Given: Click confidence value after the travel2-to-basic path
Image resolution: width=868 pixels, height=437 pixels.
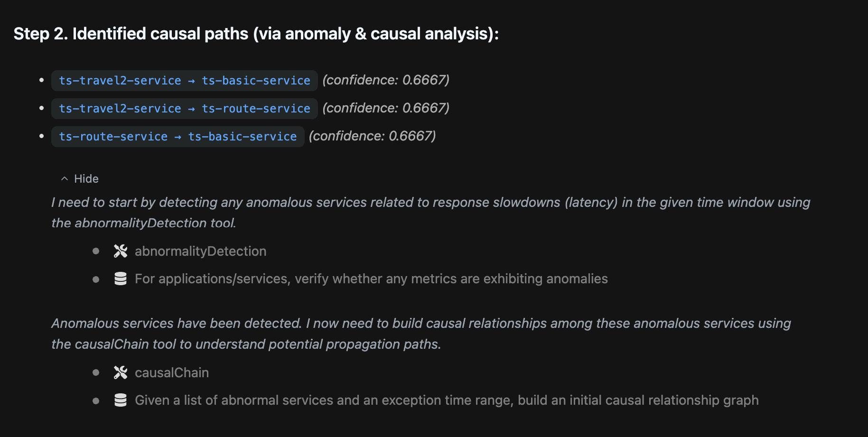Looking at the screenshot, I should click(x=386, y=80).
